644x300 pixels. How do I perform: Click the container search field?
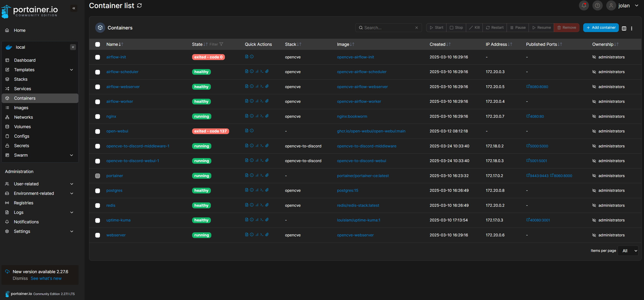[x=388, y=28]
